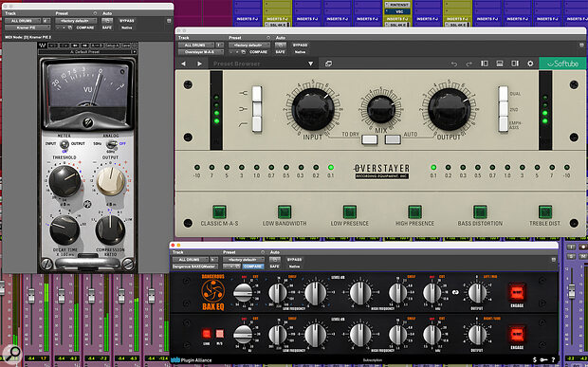This screenshot has width=588, height=367.
Task: Toggle the LOW BANDWIDTH green button
Action: click(285, 212)
